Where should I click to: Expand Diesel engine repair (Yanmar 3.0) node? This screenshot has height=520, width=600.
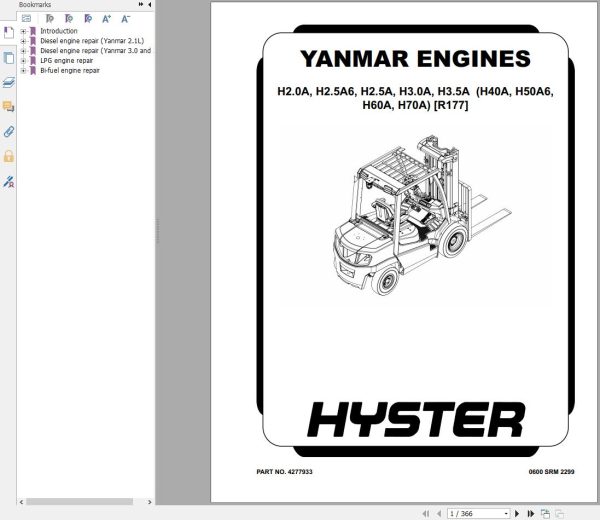[23, 51]
